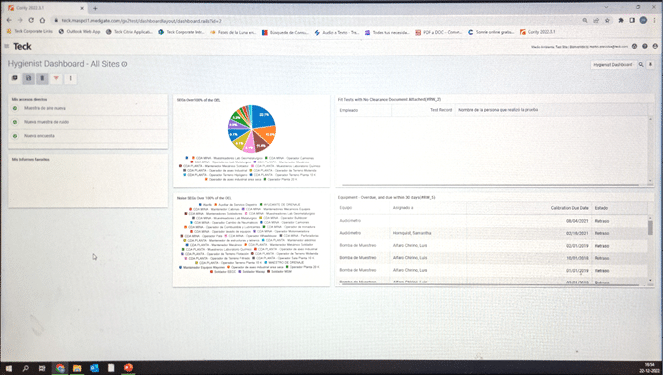The image size is (663, 375).
Task: Open Windows Start menu
Action: pyautogui.click(x=8, y=368)
